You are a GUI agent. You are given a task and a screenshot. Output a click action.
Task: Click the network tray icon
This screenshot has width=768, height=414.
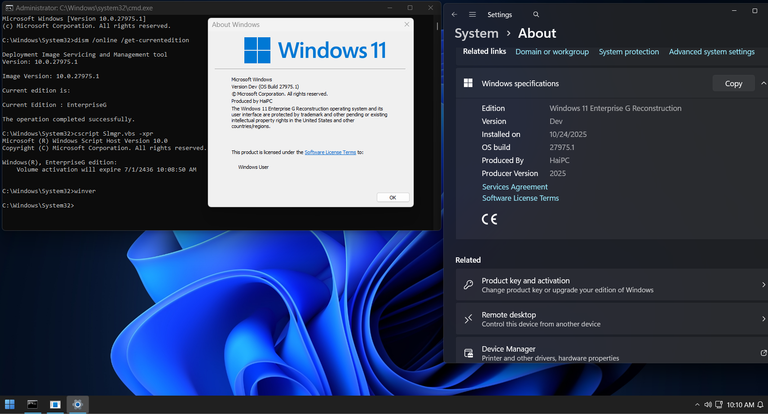pos(719,405)
